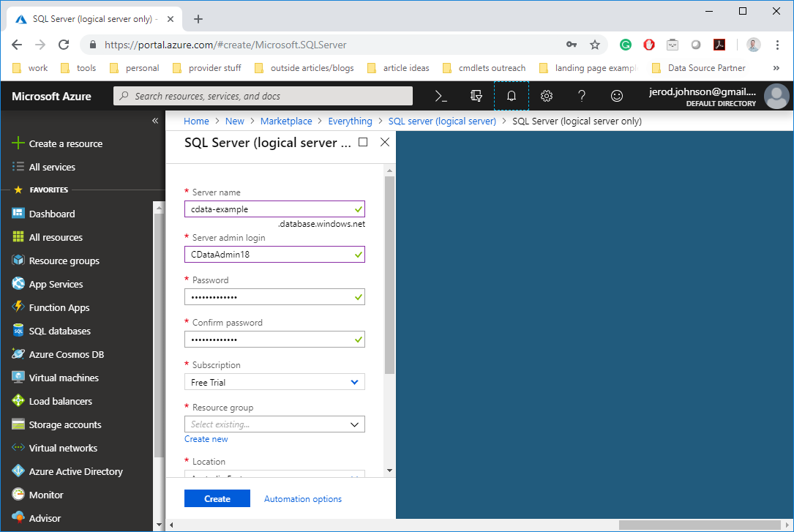Open the article ideas bookmark folder
794x532 pixels.
click(399, 68)
